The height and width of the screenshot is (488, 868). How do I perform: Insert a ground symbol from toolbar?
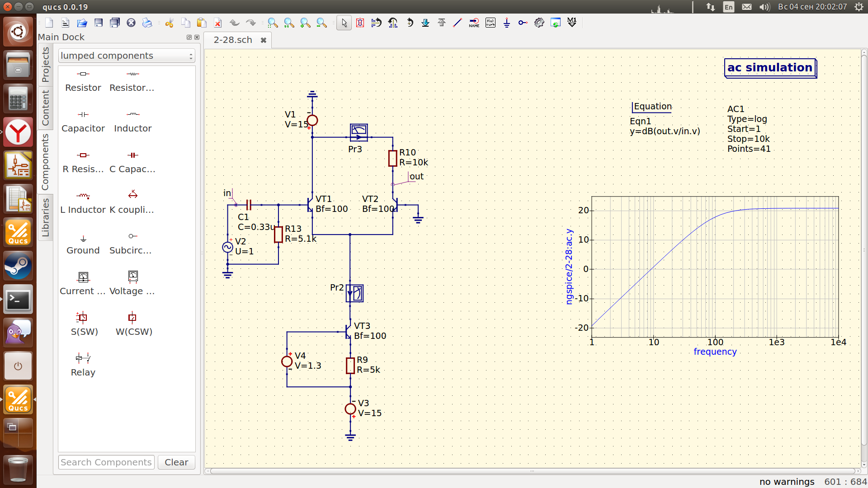click(x=507, y=23)
